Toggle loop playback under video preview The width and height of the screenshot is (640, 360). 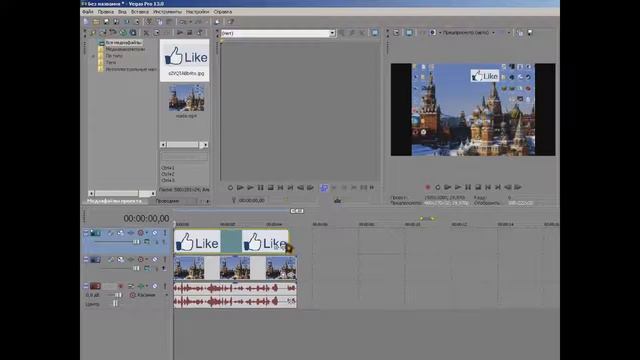click(x=438, y=187)
